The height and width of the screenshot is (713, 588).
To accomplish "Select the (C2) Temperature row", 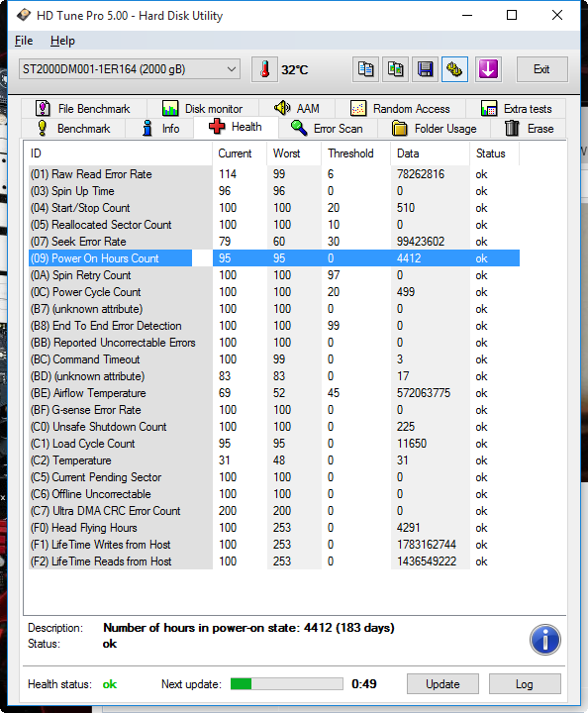I will tap(274, 460).
